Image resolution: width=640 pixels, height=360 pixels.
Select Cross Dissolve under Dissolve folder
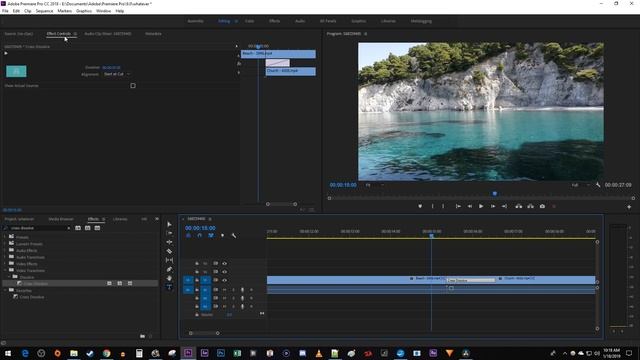35,284
